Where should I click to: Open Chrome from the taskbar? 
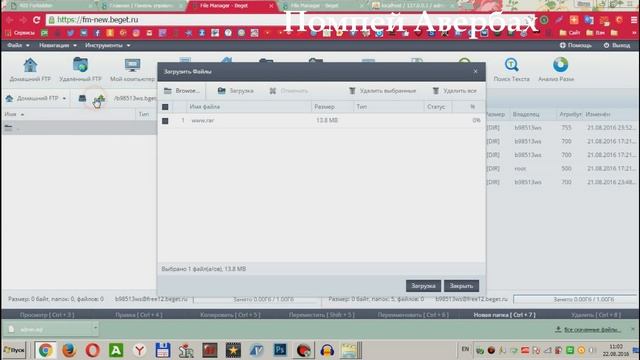(x=45, y=350)
